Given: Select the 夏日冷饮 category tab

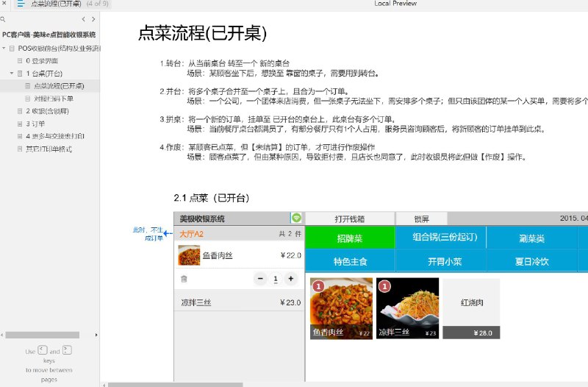Looking at the screenshot, I should (x=531, y=261).
